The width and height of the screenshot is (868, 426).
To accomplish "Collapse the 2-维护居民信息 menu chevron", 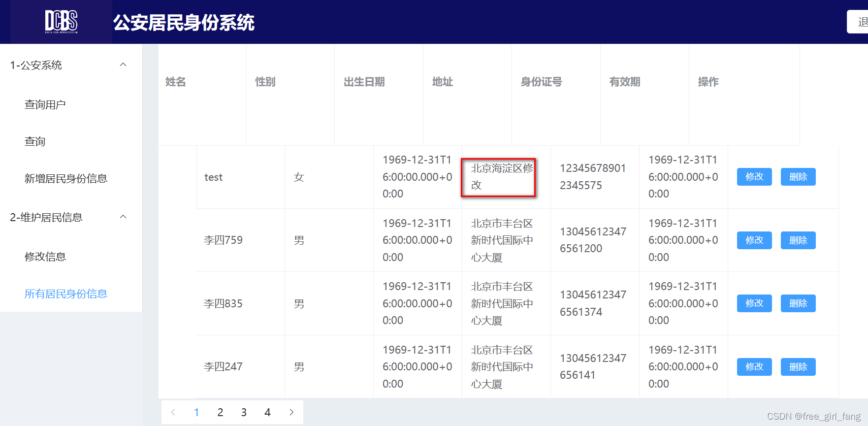I will (x=124, y=217).
